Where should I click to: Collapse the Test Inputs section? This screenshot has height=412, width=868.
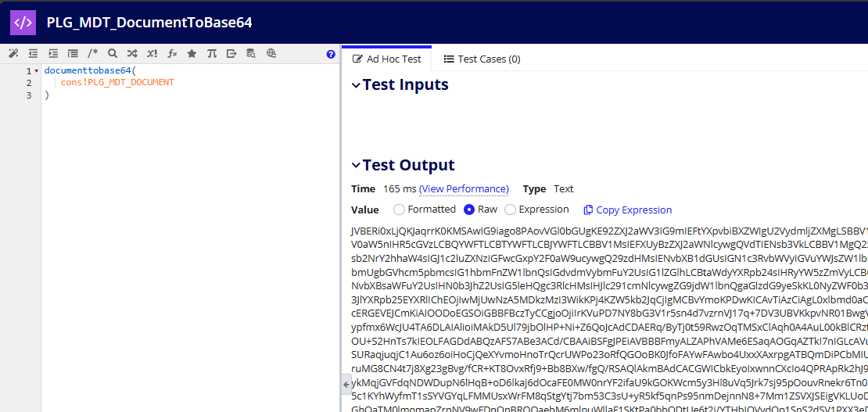pos(357,85)
